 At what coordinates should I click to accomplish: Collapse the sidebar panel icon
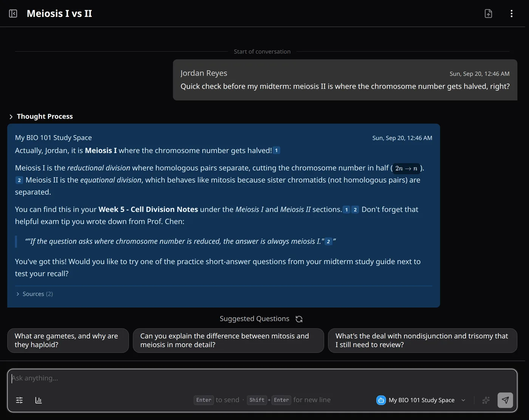(x=13, y=14)
